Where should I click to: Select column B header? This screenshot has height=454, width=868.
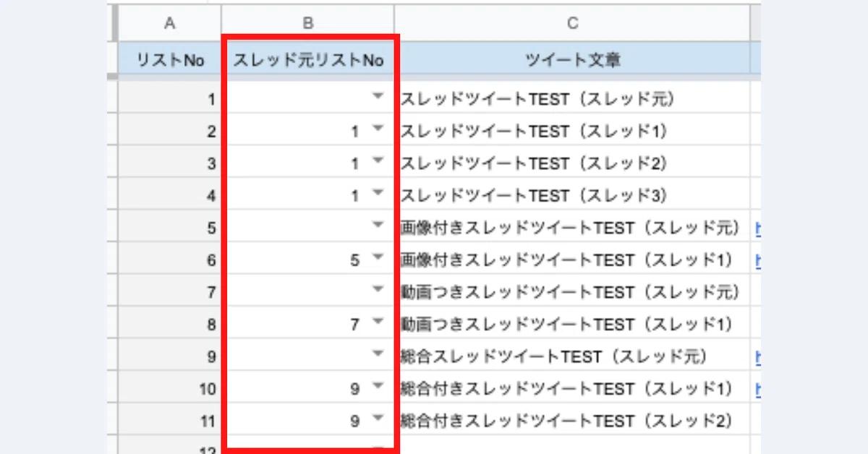click(308, 23)
